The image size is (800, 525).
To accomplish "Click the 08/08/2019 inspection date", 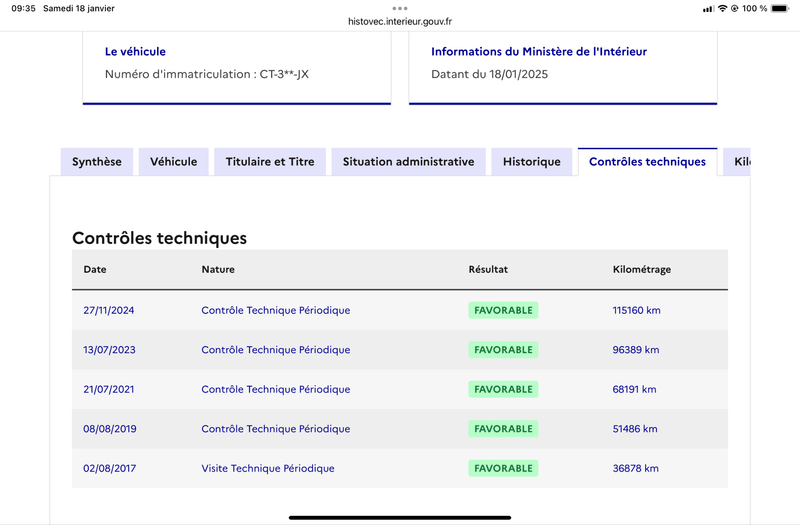I will click(110, 429).
